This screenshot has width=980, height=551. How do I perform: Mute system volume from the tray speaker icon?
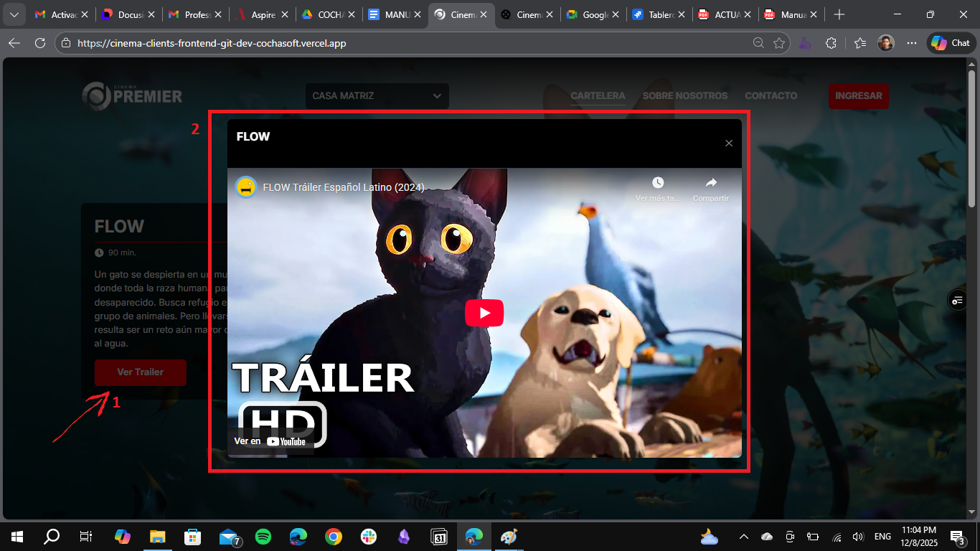coord(858,536)
